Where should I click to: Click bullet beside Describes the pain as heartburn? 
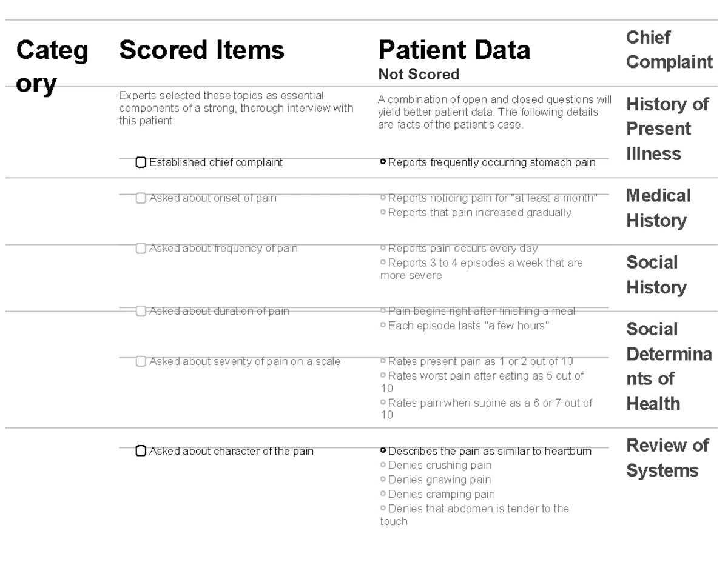tap(383, 451)
